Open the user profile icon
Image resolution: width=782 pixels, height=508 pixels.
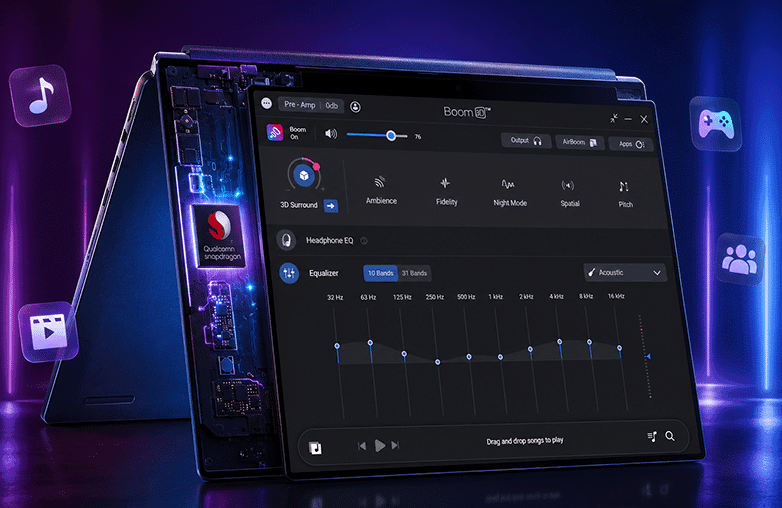click(x=355, y=107)
